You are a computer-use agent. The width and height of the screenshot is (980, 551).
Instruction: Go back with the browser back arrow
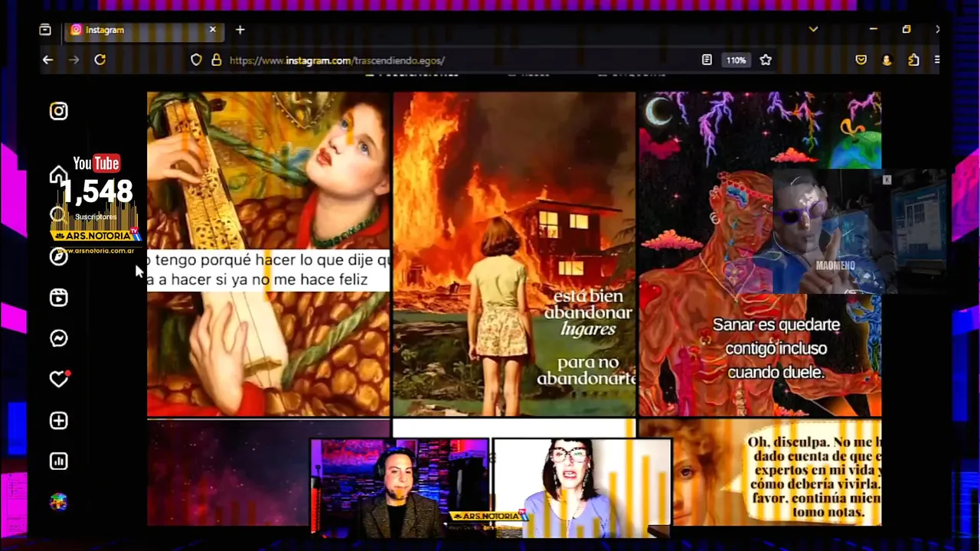[47, 60]
